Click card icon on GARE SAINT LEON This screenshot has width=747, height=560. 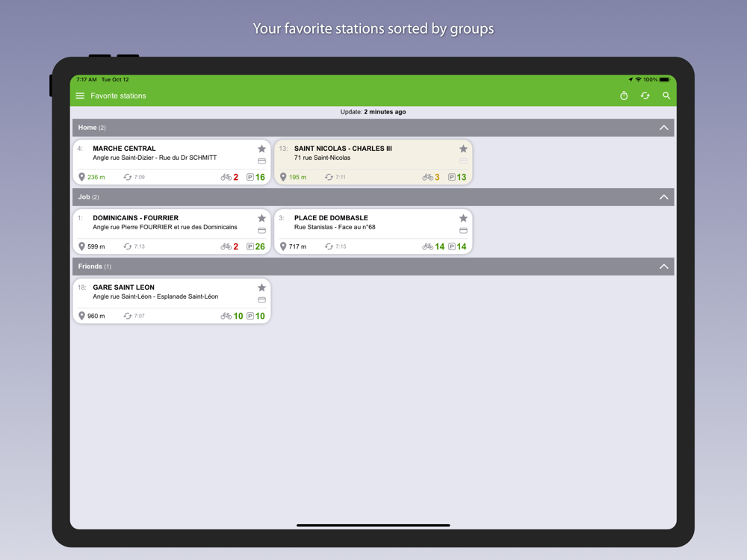[261, 300]
